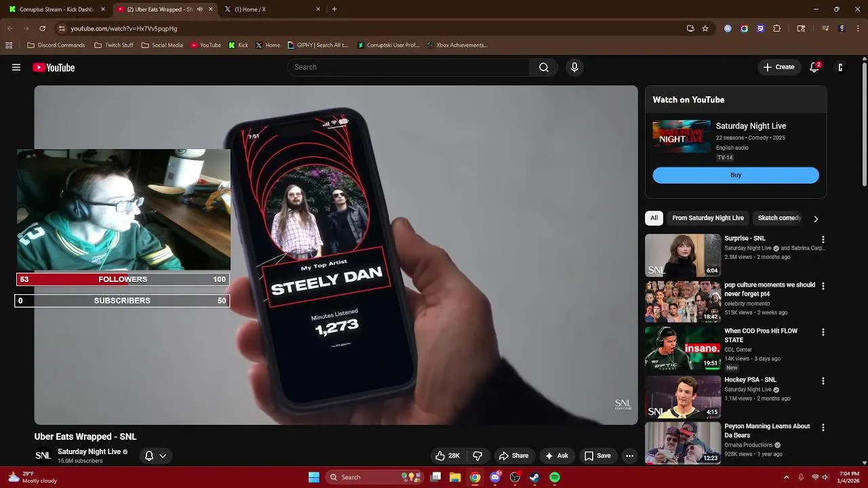The image size is (868, 488).
Task: Open the Windows Start menu
Action: click(x=314, y=477)
